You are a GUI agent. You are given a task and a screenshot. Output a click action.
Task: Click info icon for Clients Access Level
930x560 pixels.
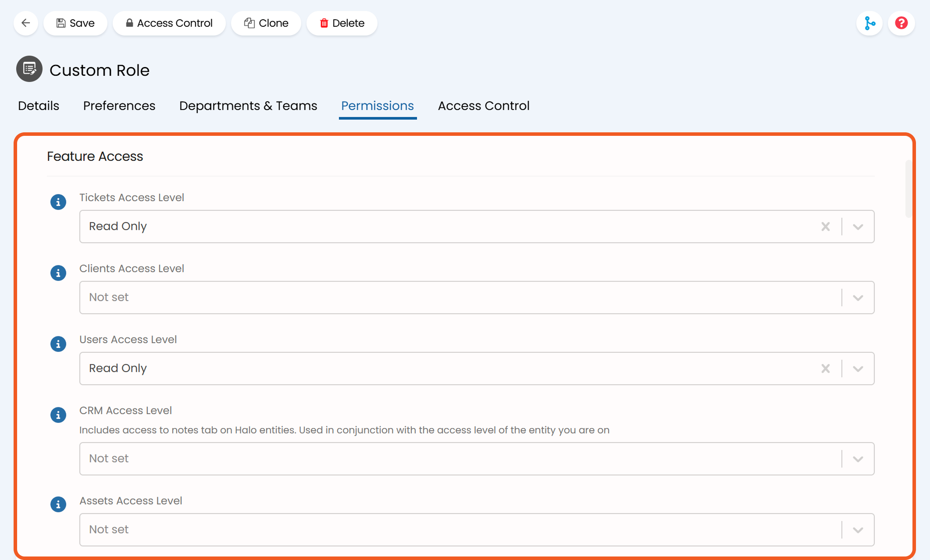58,273
